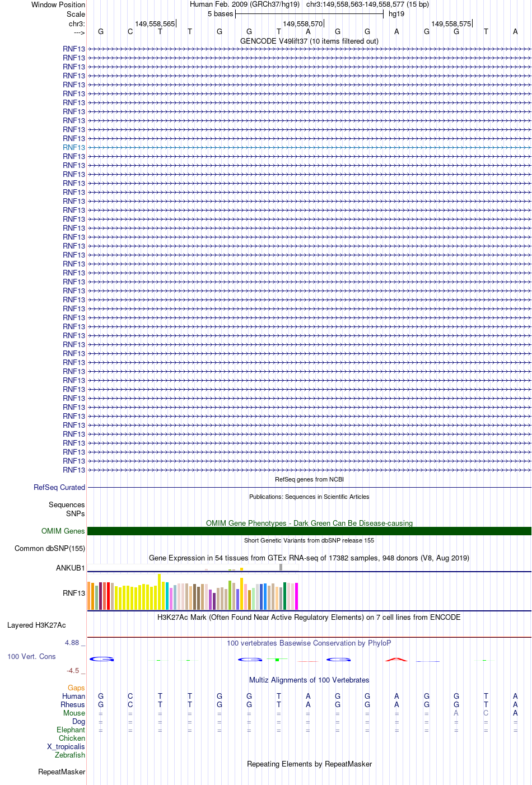Image resolution: width=532 pixels, height=785 pixels.
Task: Click the 100 Vert. Cons label
Action: click(31, 657)
